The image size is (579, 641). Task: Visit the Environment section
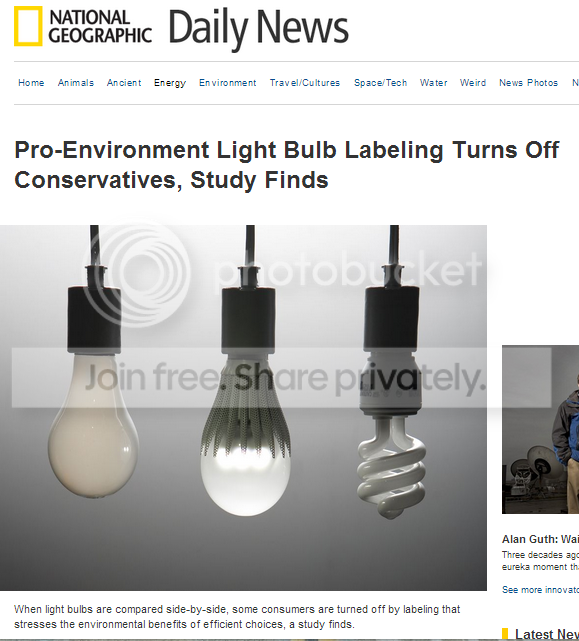[x=227, y=83]
